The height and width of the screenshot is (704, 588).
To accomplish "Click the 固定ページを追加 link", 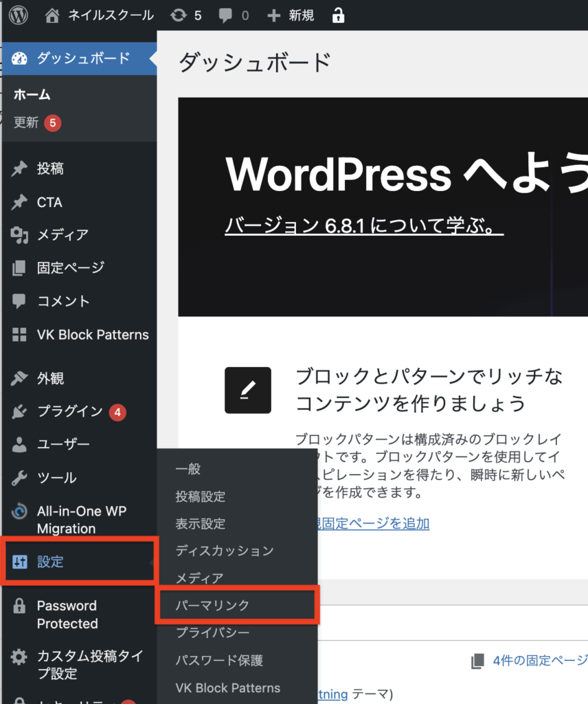I will click(x=373, y=523).
